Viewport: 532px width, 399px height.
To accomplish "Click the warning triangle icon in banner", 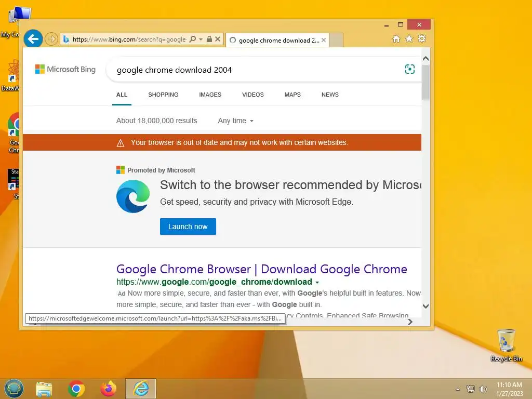I will coord(121,143).
